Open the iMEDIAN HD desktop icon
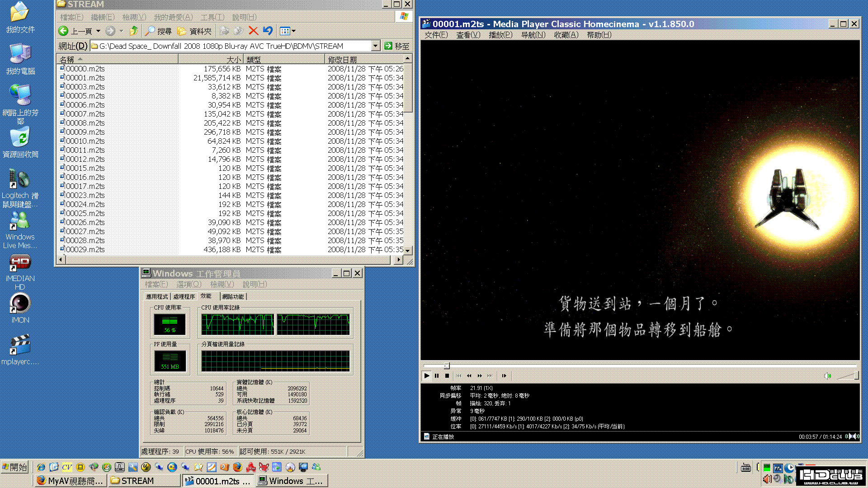Image resolution: width=868 pixels, height=488 pixels. click(20, 271)
